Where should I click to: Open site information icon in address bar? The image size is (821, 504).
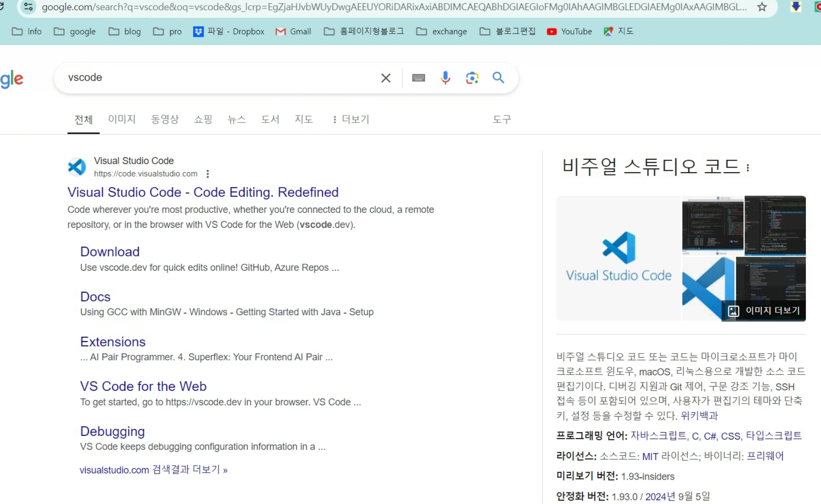pyautogui.click(x=28, y=6)
